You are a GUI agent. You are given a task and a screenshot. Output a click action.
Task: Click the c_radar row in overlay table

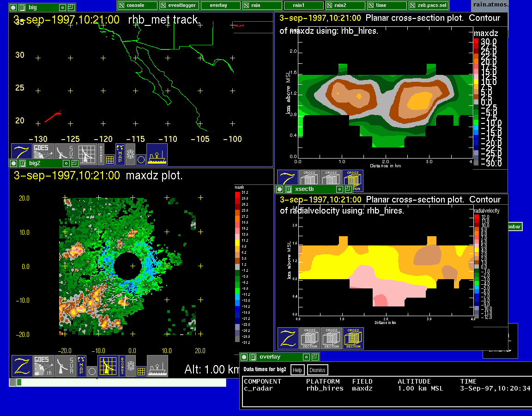coord(258,388)
